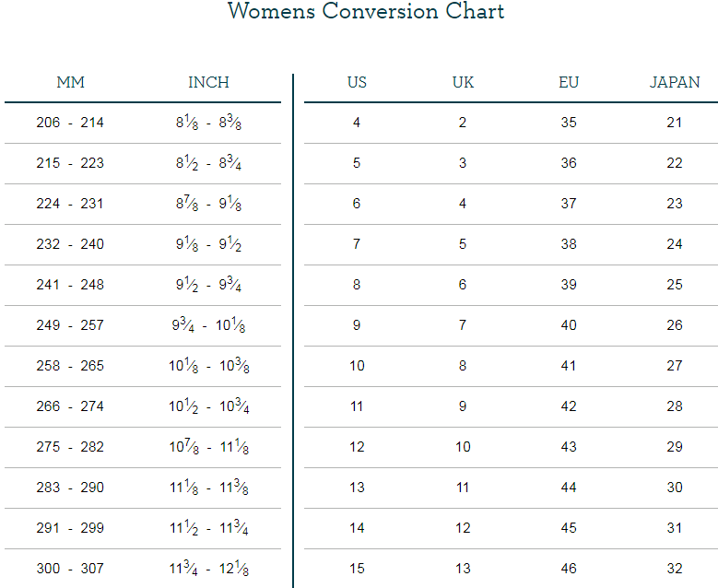Screen dimensions: 718x588
Task: Select US size 15 cell
Action: (357, 569)
